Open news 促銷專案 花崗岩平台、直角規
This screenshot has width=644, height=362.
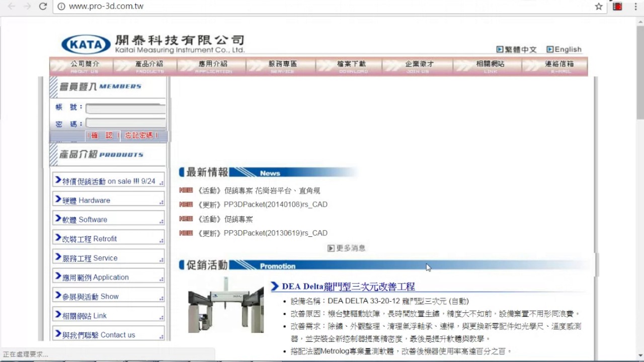259,191
